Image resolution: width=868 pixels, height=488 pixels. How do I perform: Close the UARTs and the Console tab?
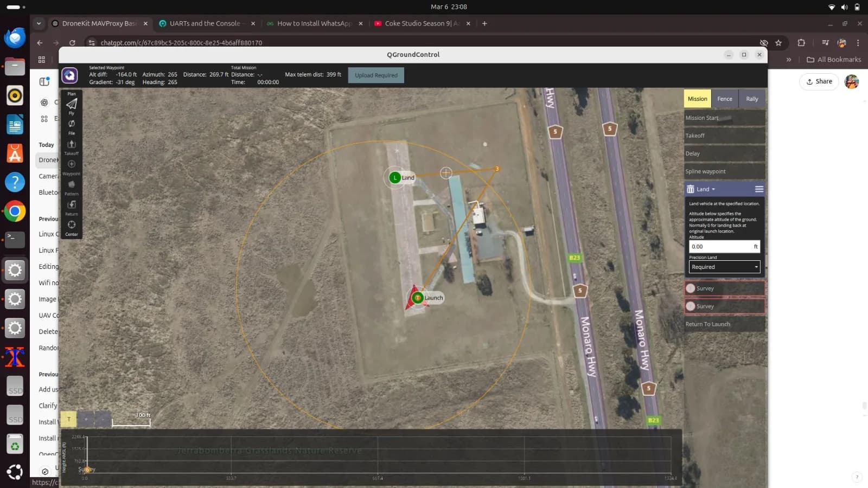[x=253, y=23]
